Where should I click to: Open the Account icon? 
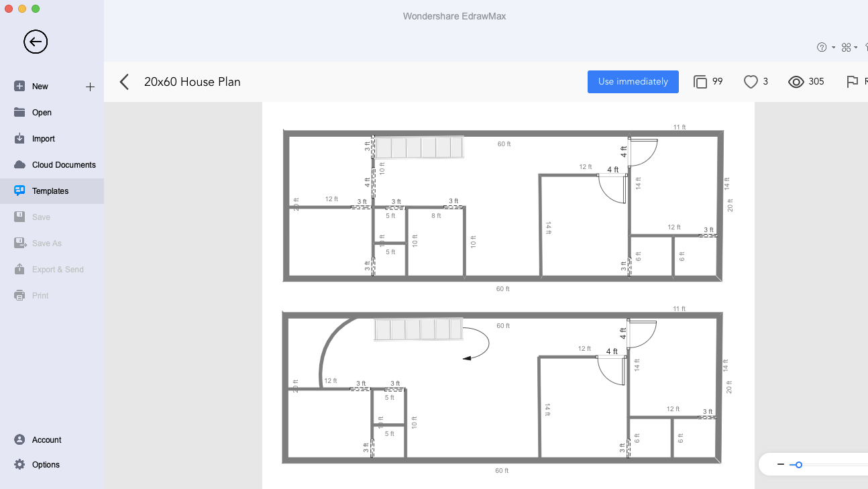point(19,439)
